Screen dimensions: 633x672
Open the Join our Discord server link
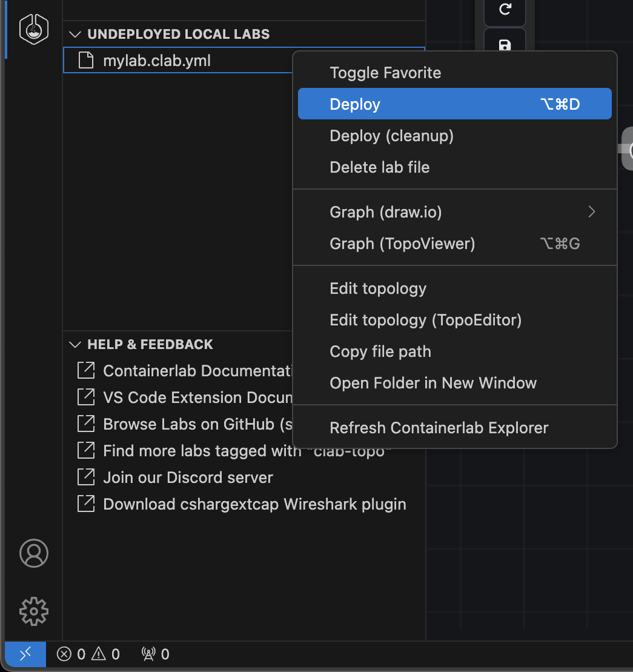[x=188, y=477]
